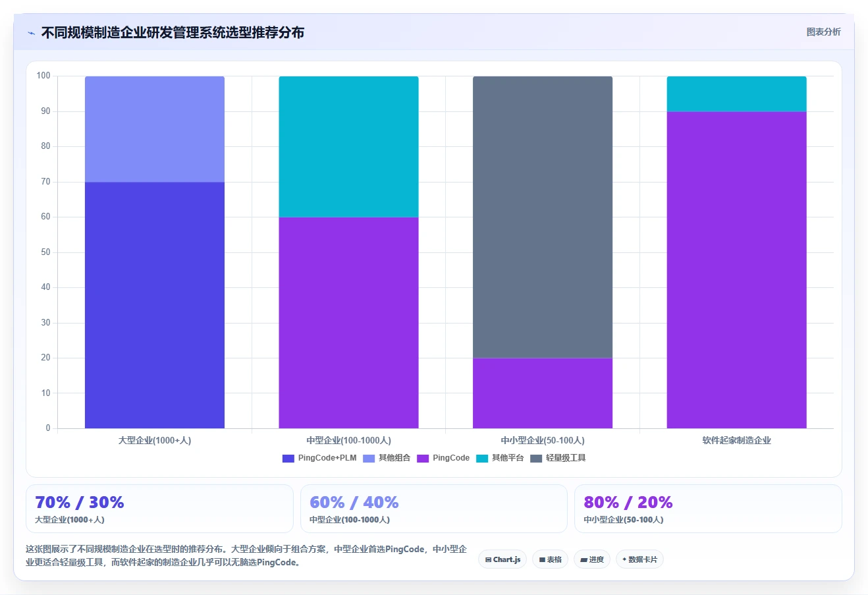Viewport: 868px width, 595px height.
Task: Click the cyan 其他平台 segment for 软件起家制造企业
Action: click(x=736, y=94)
